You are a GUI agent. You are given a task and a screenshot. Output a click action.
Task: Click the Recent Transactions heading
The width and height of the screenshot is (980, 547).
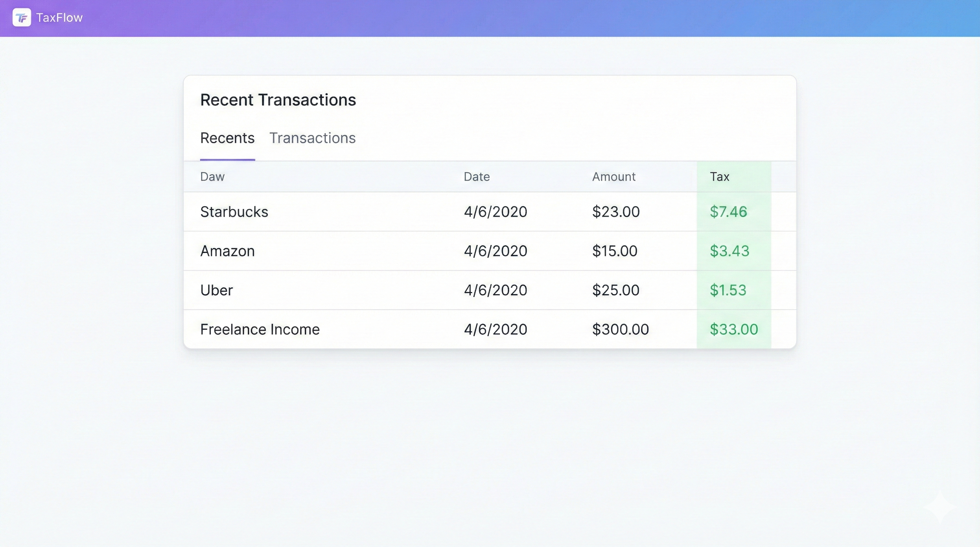(278, 100)
